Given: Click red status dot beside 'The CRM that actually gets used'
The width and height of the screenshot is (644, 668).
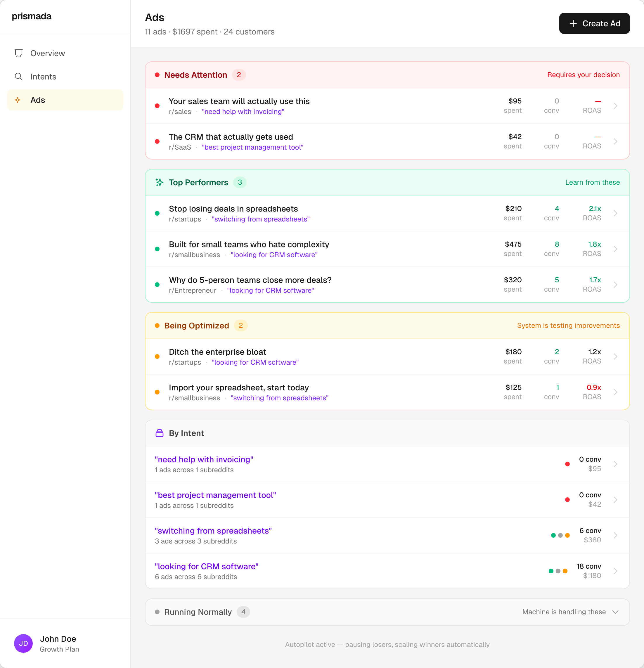Looking at the screenshot, I should [x=157, y=141].
